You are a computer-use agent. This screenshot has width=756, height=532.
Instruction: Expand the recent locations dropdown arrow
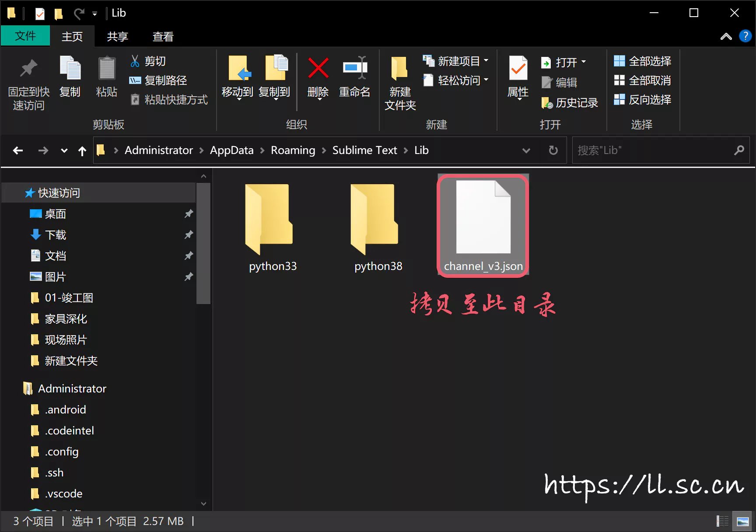(64, 151)
